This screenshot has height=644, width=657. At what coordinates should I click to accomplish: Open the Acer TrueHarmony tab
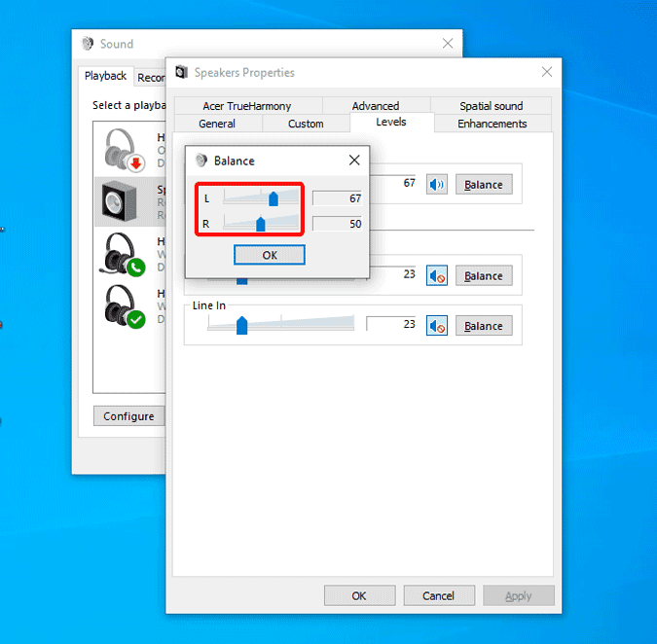click(246, 106)
